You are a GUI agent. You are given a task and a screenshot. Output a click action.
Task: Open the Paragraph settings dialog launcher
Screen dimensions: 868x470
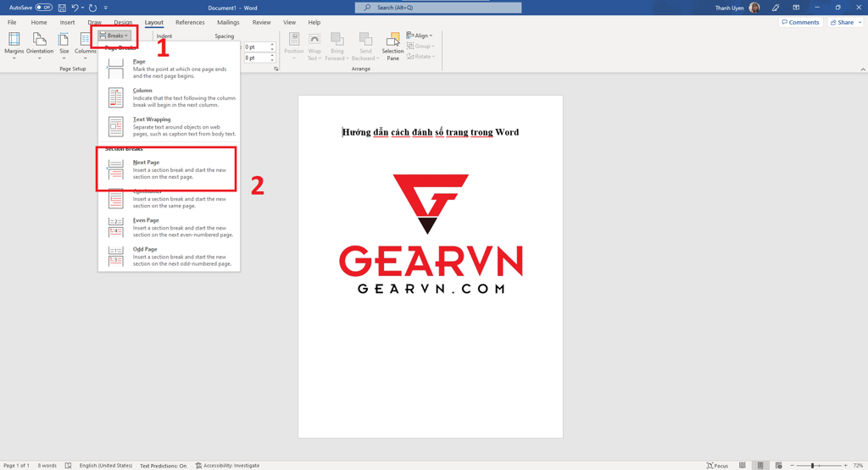click(x=275, y=69)
